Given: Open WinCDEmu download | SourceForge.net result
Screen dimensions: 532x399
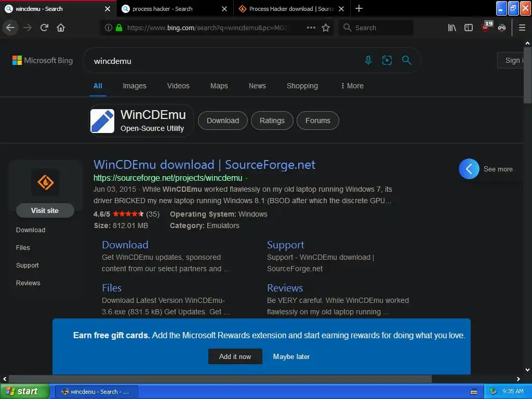Looking at the screenshot, I should coord(204,165).
